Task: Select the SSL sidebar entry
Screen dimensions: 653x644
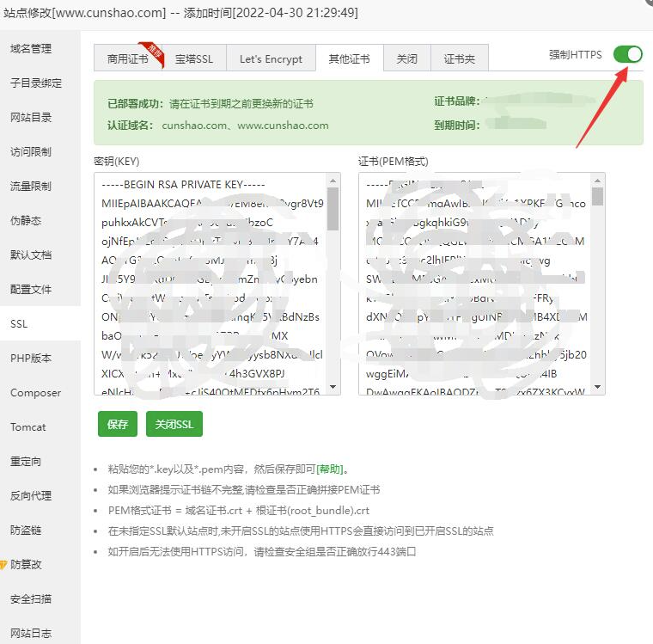Action: click(x=19, y=324)
